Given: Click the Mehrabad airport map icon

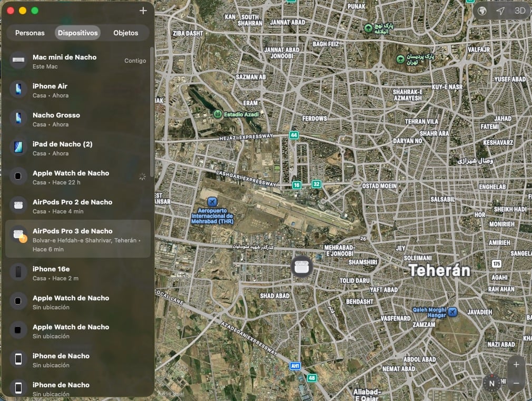Looking at the screenshot, I should tap(212, 202).
